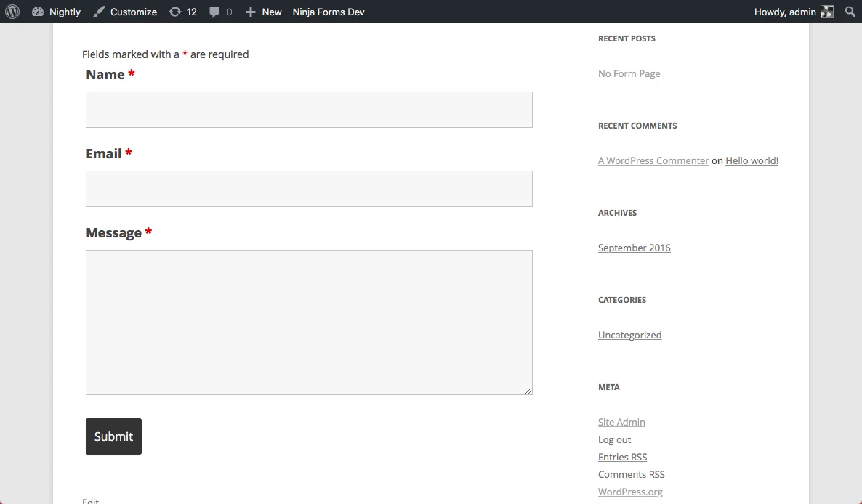Click the comments bubble icon
This screenshot has height=504, width=862.
(214, 11)
